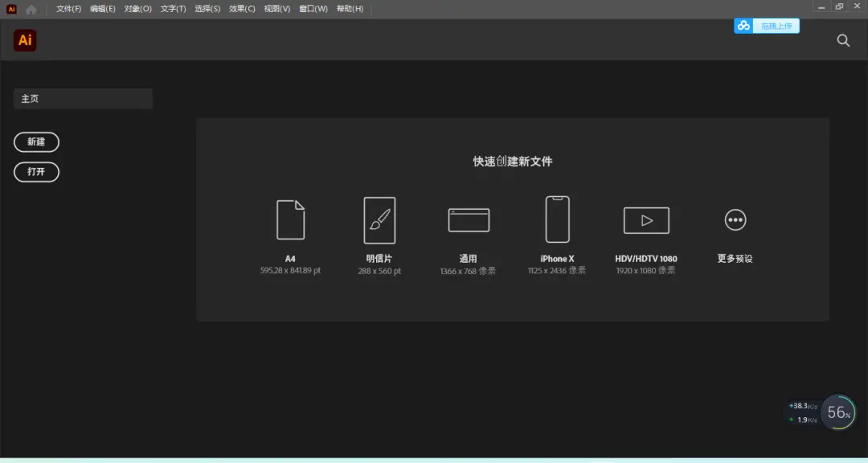Click the home icon in title bar
The width and height of the screenshot is (868, 463).
point(31,9)
